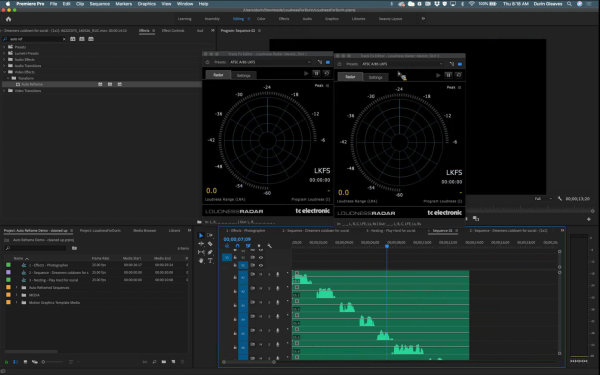The width and height of the screenshot is (600, 375).
Task: Toggle V2 track output eye icon
Action: tap(261, 258)
